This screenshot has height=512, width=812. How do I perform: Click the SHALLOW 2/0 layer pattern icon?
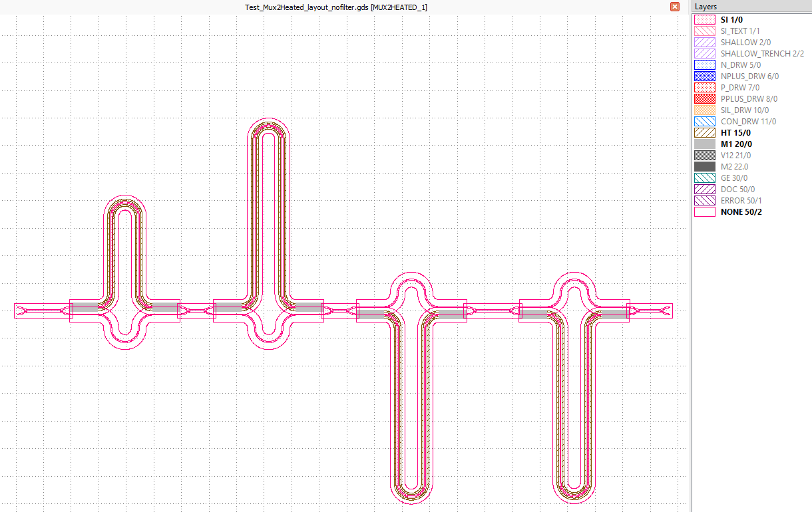click(704, 43)
